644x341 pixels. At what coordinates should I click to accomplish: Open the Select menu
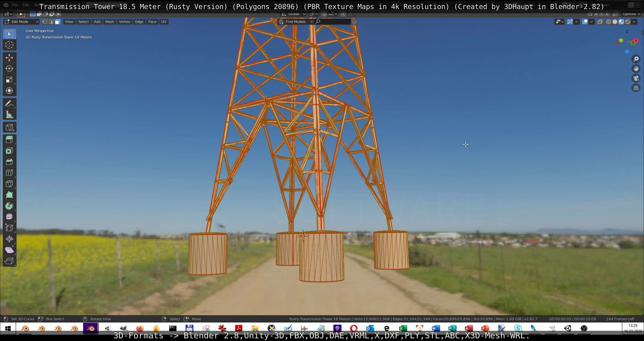coord(84,22)
